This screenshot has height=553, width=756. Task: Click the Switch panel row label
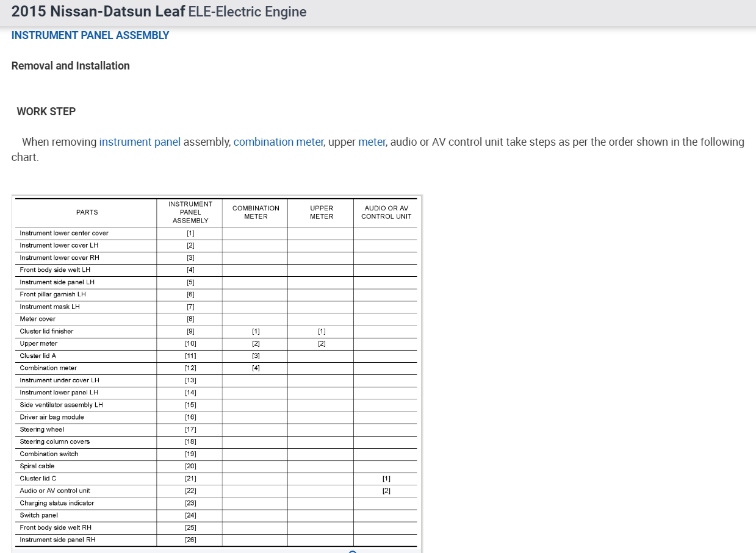[39, 515]
